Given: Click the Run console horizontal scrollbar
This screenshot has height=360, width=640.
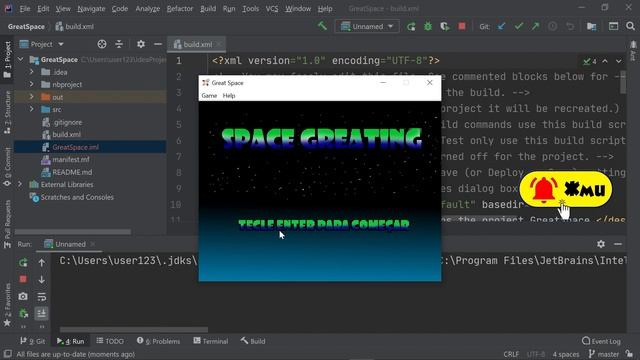Looking at the screenshot, I should [134, 329].
